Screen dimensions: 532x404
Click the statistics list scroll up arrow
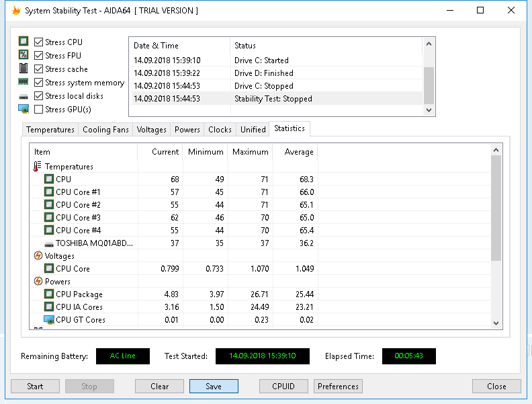496,150
